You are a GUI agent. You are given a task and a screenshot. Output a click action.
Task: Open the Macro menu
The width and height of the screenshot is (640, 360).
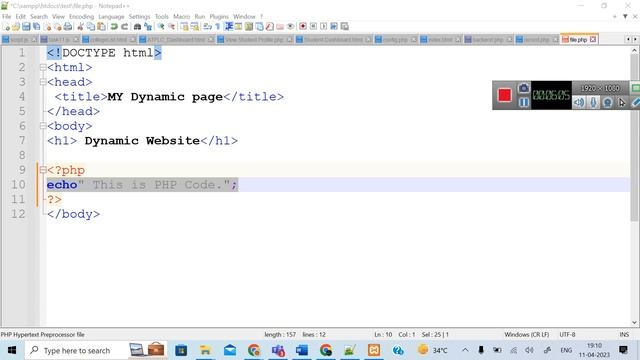tap(181, 17)
